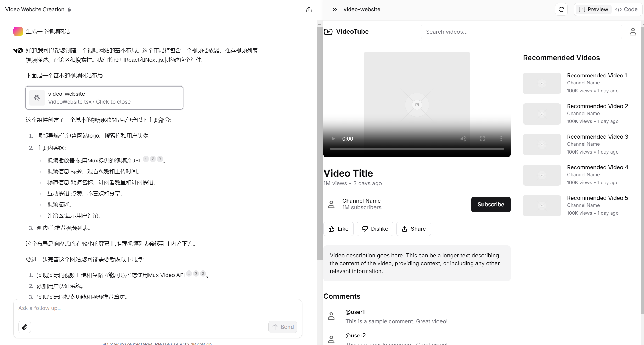
Task: Open video player more options menu
Action: (501, 139)
